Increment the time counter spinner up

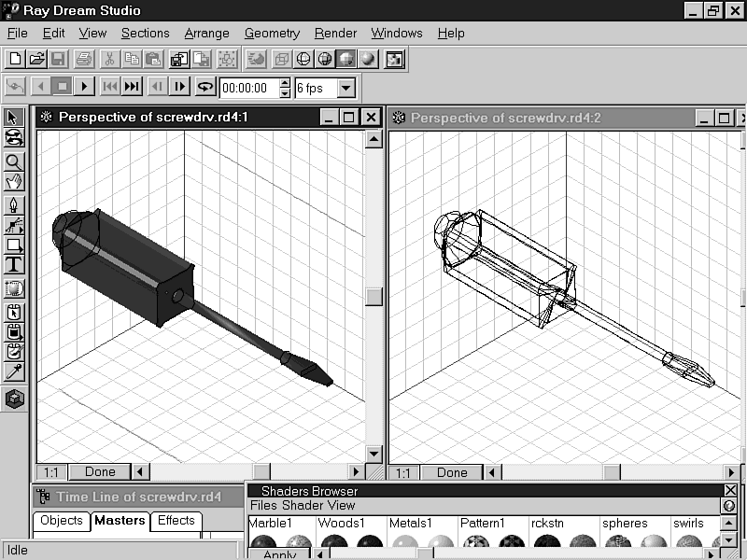pyautogui.click(x=284, y=83)
